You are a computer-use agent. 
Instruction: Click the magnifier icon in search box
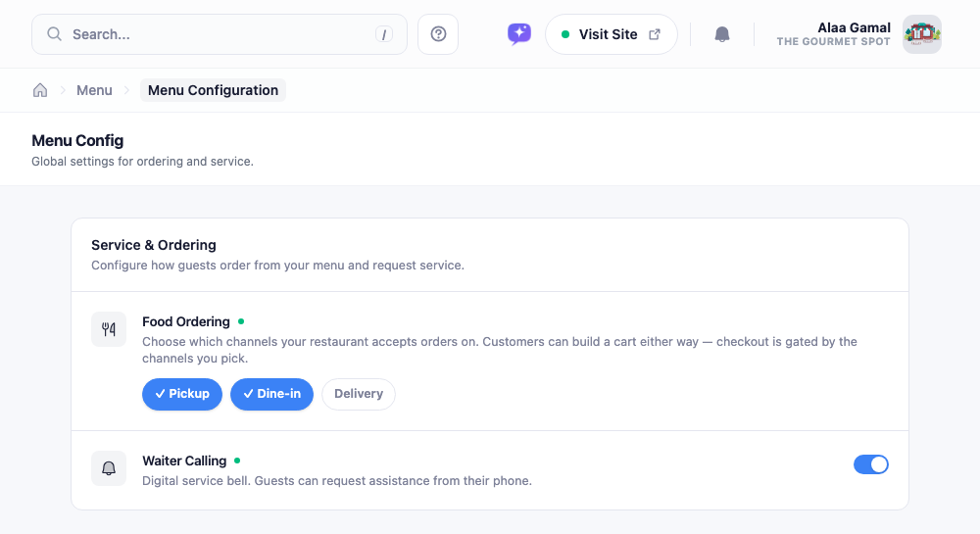(x=54, y=33)
